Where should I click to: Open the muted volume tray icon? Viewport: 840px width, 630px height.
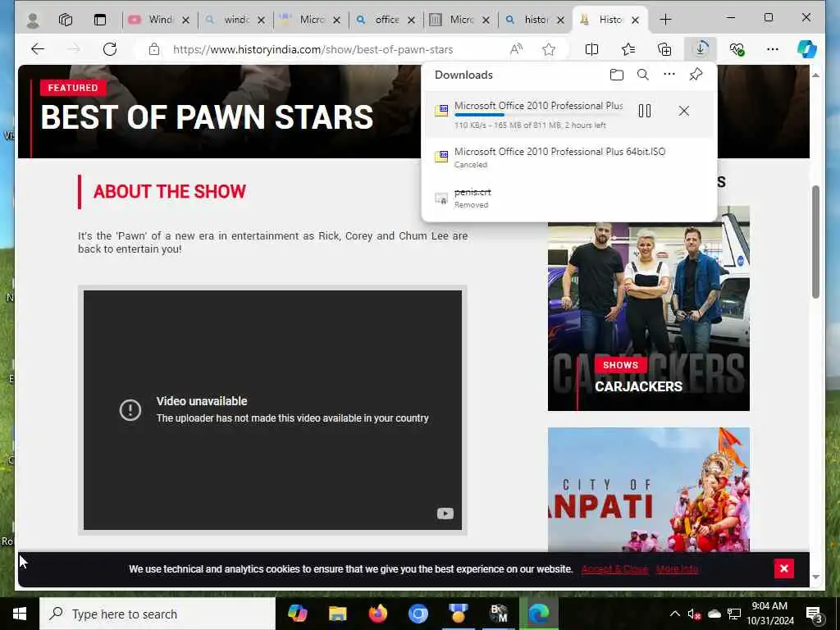pyautogui.click(x=694, y=614)
